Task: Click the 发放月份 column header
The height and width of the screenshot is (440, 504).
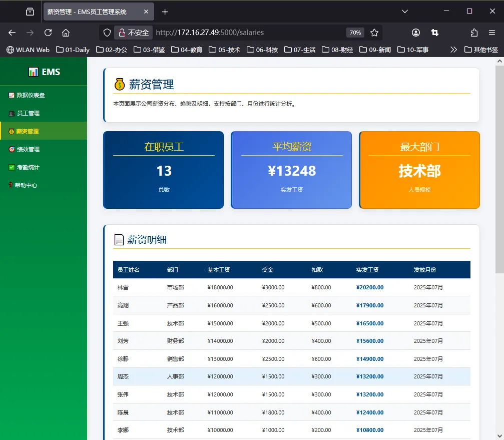Action: (x=424, y=270)
